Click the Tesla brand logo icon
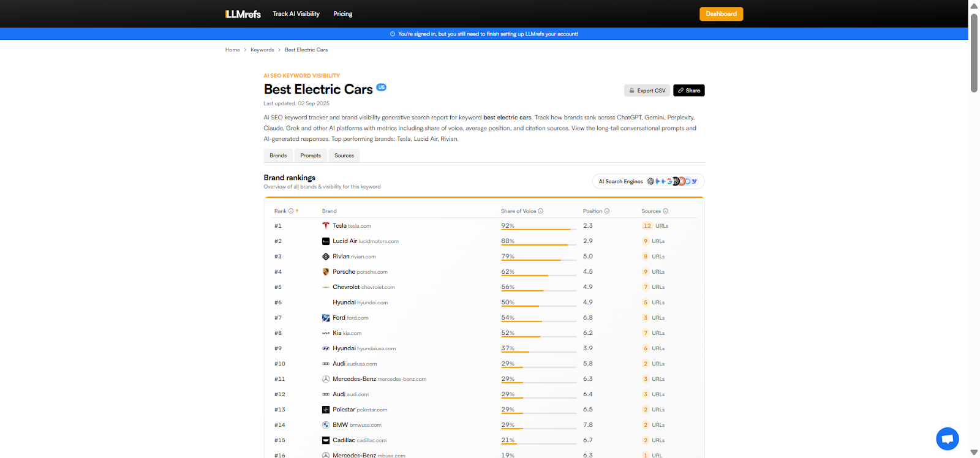The height and width of the screenshot is (458, 980). (x=326, y=226)
